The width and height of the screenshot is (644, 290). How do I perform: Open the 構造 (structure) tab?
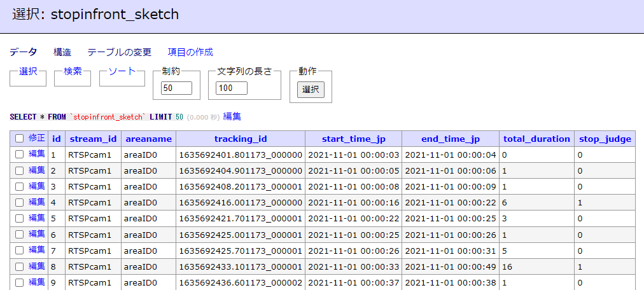[x=62, y=52]
